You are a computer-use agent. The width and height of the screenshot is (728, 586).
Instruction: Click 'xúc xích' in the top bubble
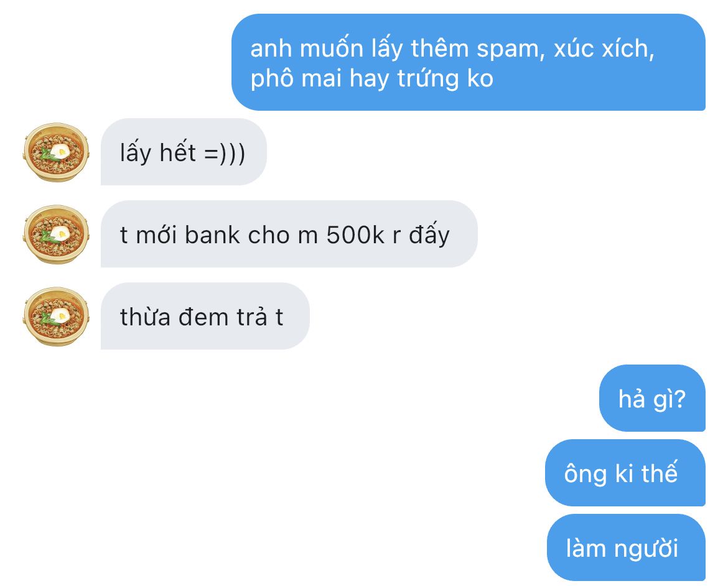[604, 49]
